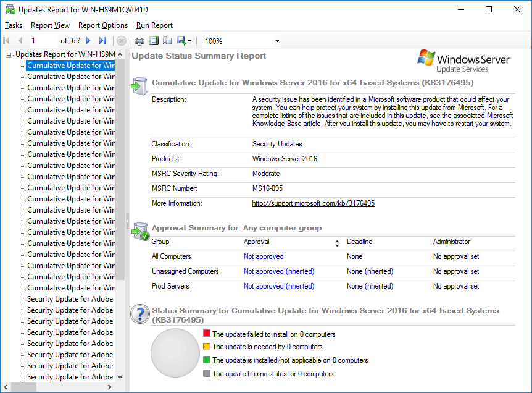Click the Windows Server 2016 products value
Viewport: 532px width, 393px height.
click(285, 159)
